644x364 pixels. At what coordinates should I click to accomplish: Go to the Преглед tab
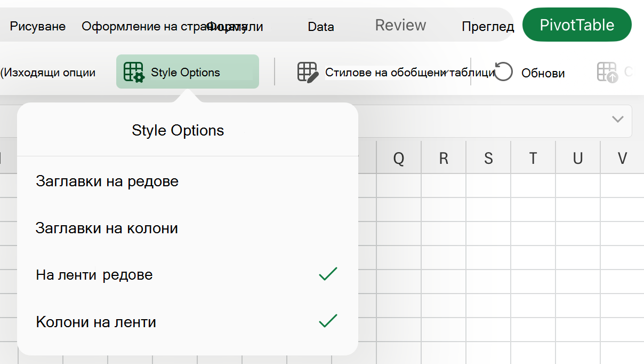click(x=488, y=26)
